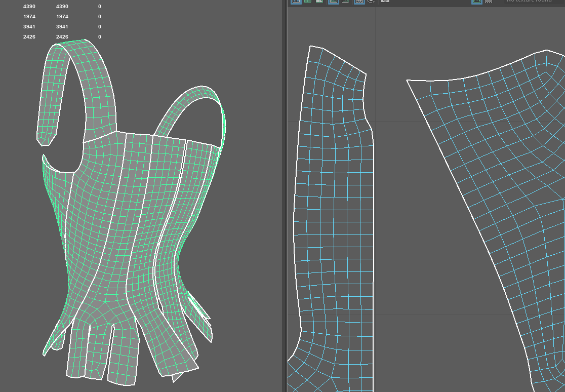Toggle wireframe display in UV editor toolbar

(296, 2)
